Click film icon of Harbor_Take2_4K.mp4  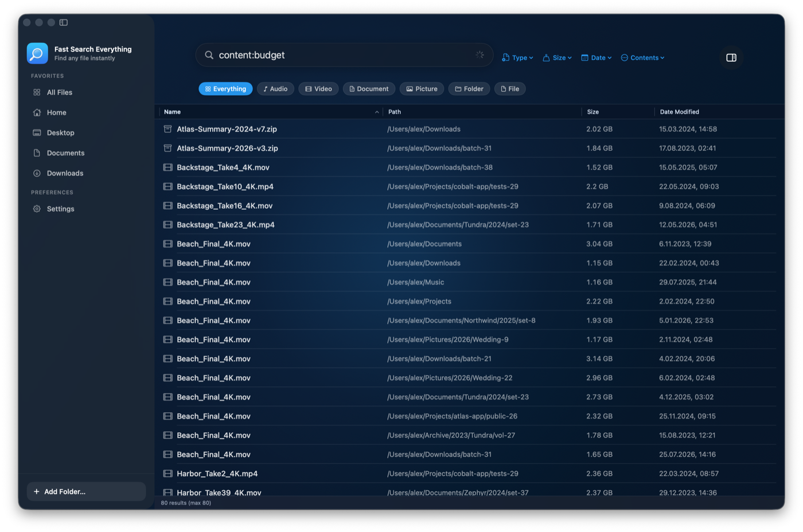(x=167, y=474)
